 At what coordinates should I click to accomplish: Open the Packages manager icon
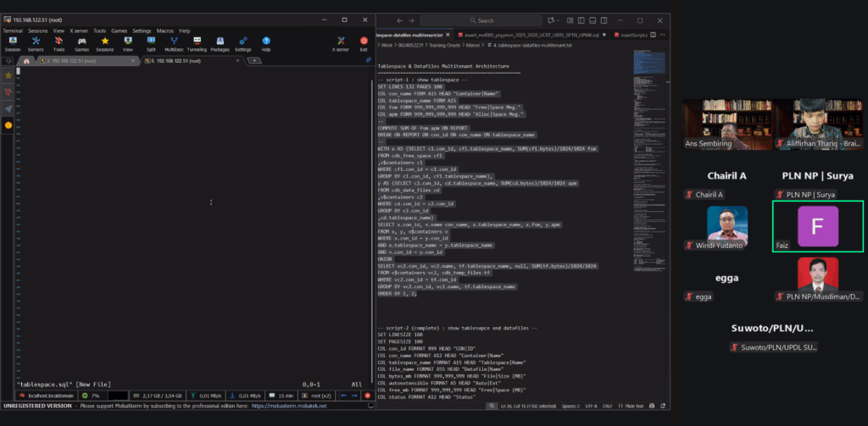[220, 43]
